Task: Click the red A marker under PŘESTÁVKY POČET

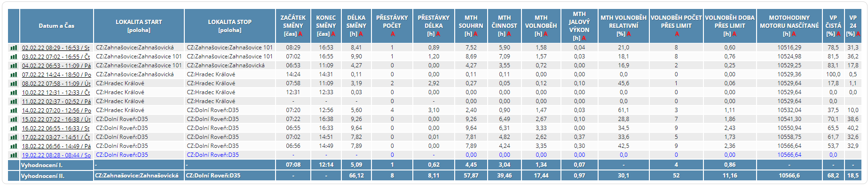Action: click(x=393, y=34)
